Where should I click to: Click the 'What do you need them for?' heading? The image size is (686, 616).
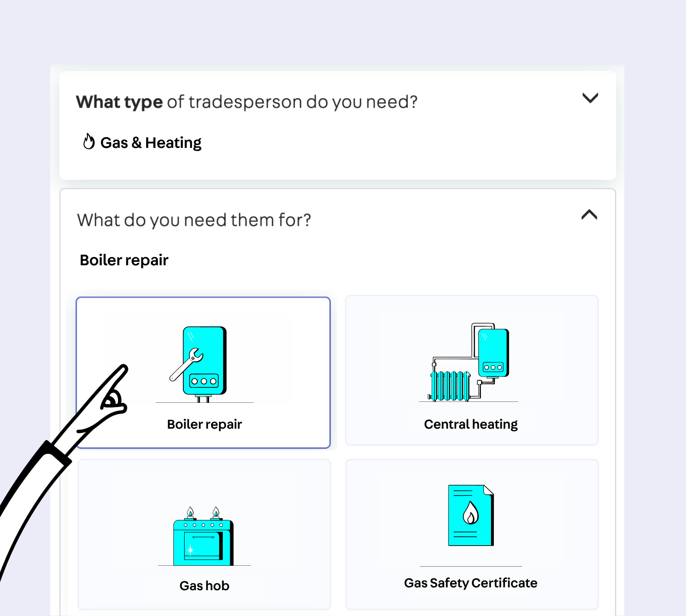[194, 220]
